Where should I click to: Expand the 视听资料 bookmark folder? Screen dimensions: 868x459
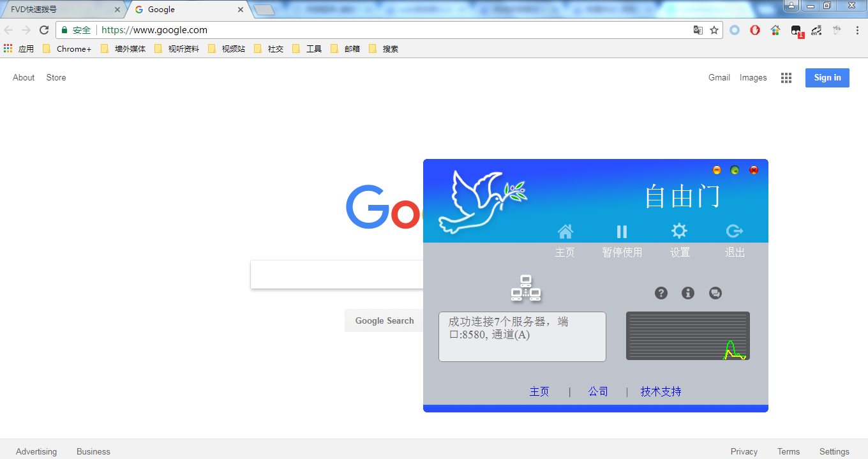177,49
